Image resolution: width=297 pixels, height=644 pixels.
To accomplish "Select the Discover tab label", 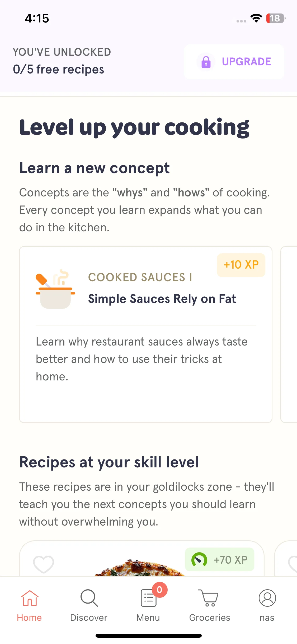I will click(89, 618).
